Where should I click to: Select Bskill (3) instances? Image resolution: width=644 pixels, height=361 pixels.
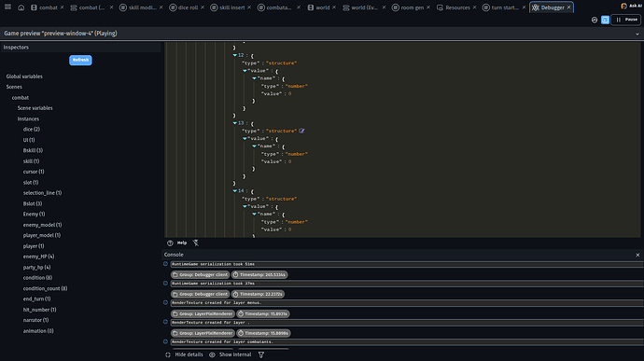[33, 150]
